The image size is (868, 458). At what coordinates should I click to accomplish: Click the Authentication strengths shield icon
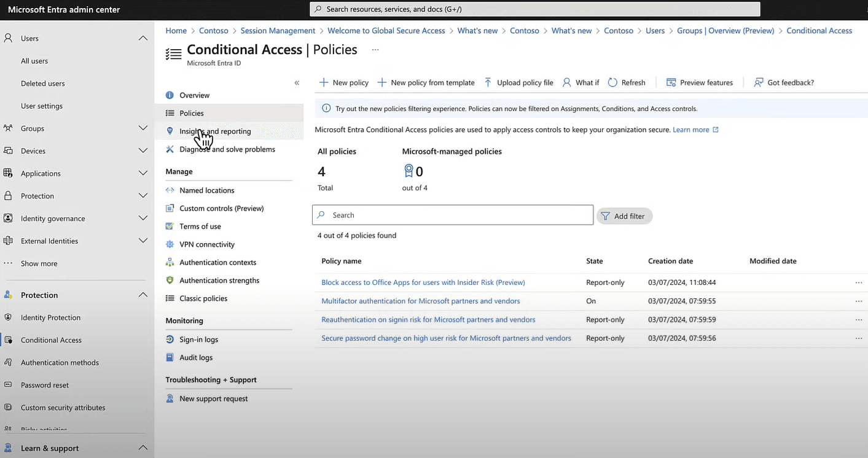click(170, 280)
